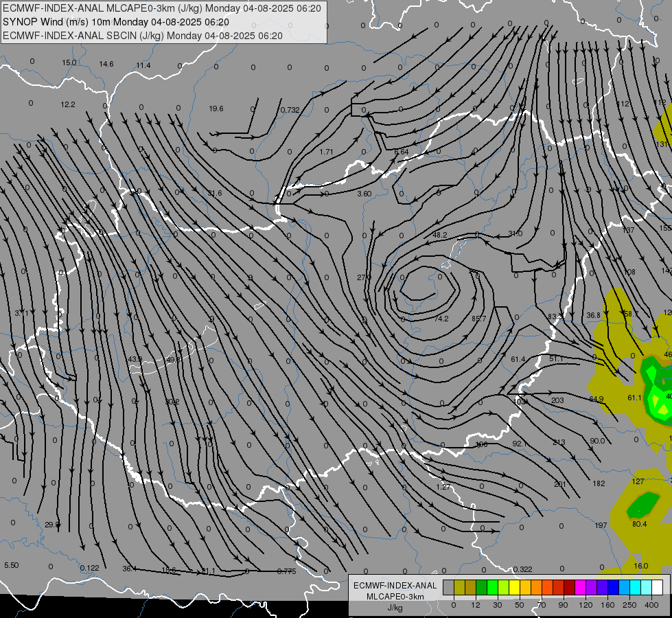Click the dark green legend swatch
Screen dimensions: 672x618
[482, 587]
